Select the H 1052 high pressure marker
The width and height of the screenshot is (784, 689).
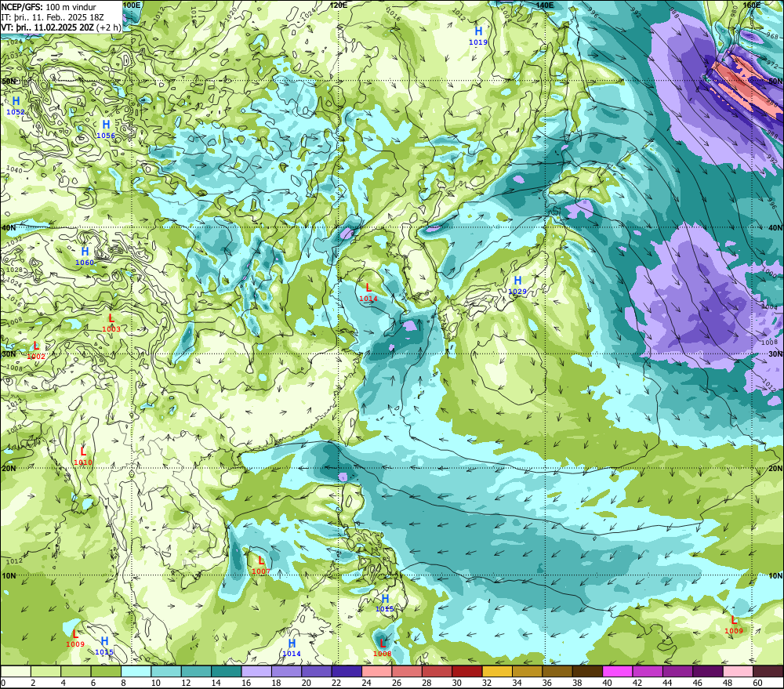click(x=16, y=106)
